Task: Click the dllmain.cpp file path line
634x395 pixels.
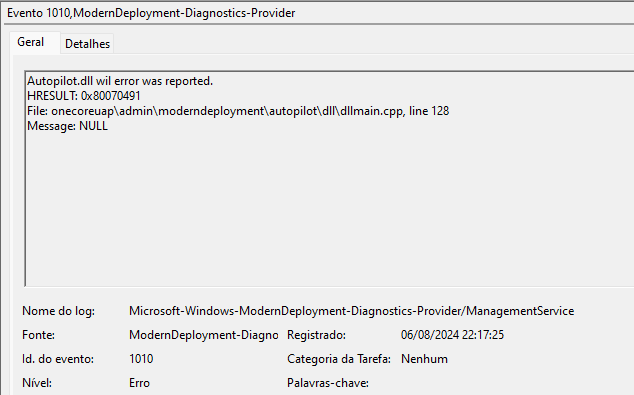Action: [238, 111]
